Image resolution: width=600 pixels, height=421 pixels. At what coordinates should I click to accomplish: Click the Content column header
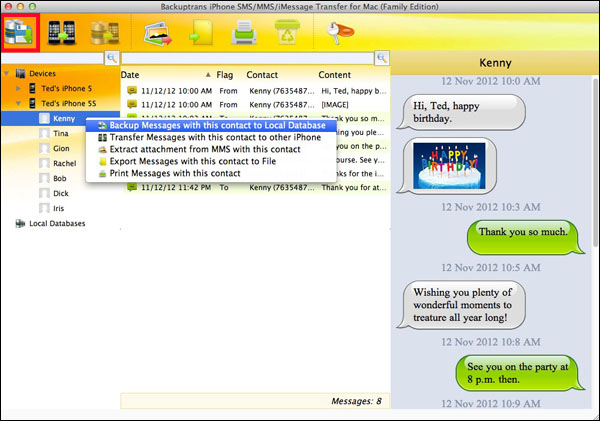point(334,75)
